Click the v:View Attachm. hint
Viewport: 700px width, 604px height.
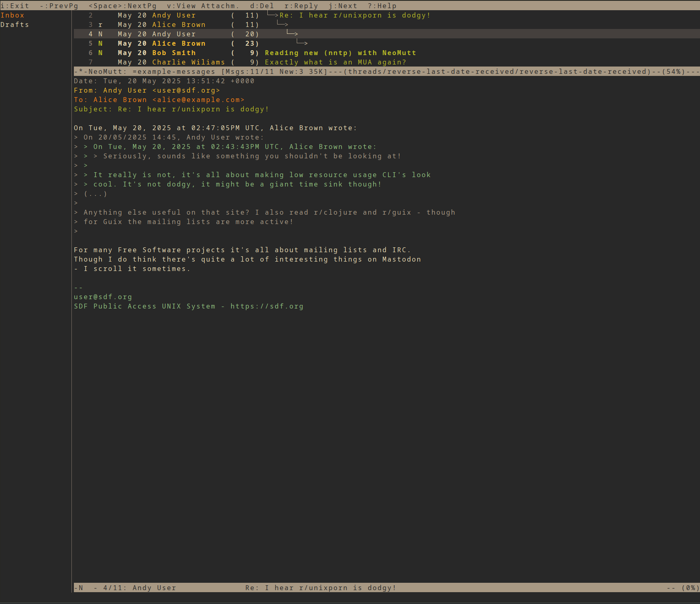click(x=203, y=6)
